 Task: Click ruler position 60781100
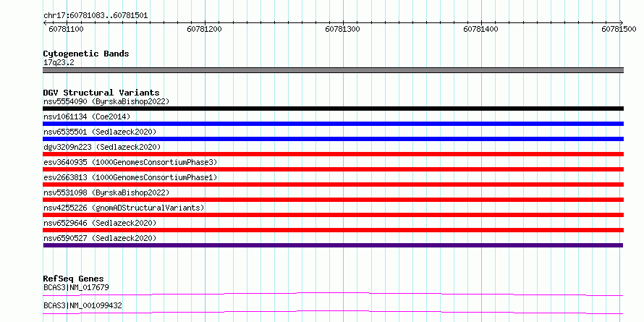click(x=66, y=29)
